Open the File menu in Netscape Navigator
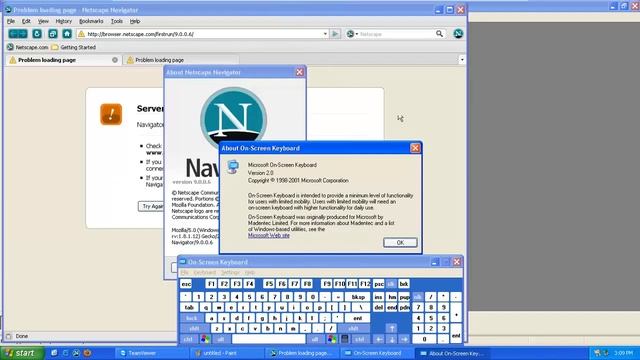The height and width of the screenshot is (360, 640). point(11,21)
